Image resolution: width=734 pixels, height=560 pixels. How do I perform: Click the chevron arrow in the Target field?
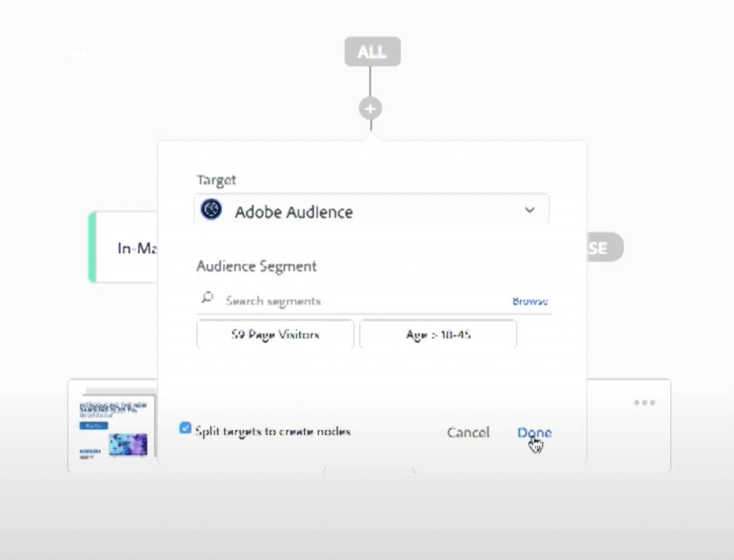(x=529, y=210)
